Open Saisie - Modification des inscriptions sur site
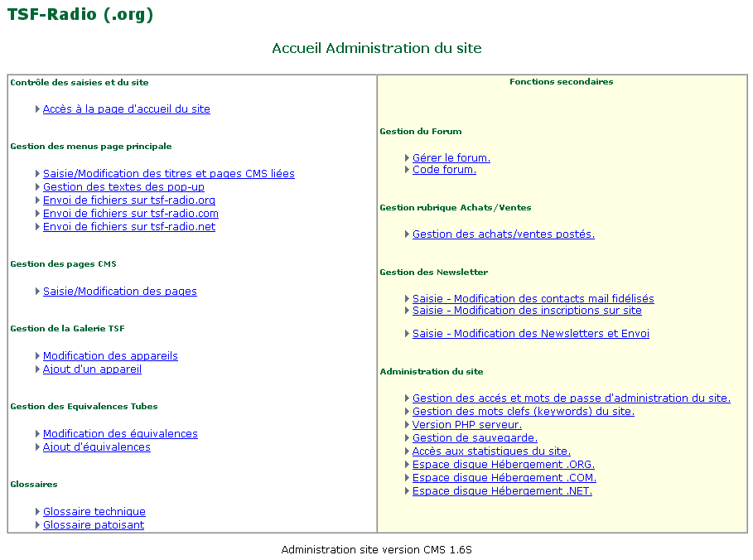The width and height of the screenshot is (753, 560). pyautogui.click(x=527, y=311)
